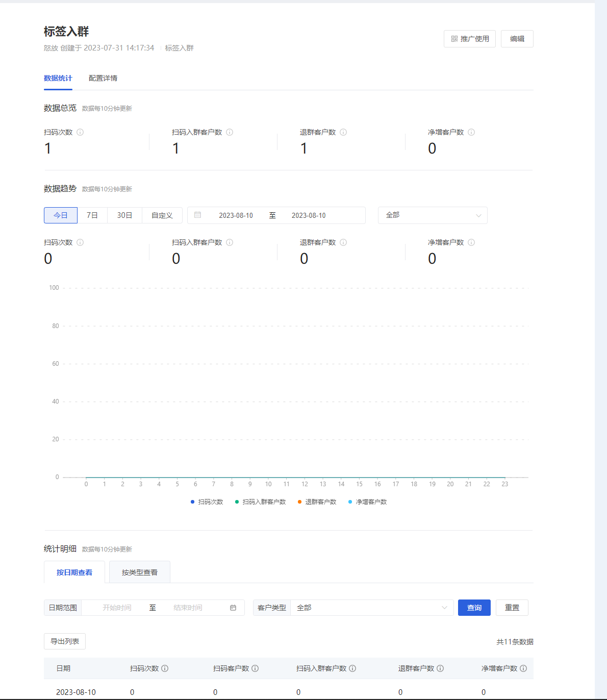Viewport: 607px width, 700px height.
Task: Click the 标签入群 page title
Action: [x=66, y=32]
